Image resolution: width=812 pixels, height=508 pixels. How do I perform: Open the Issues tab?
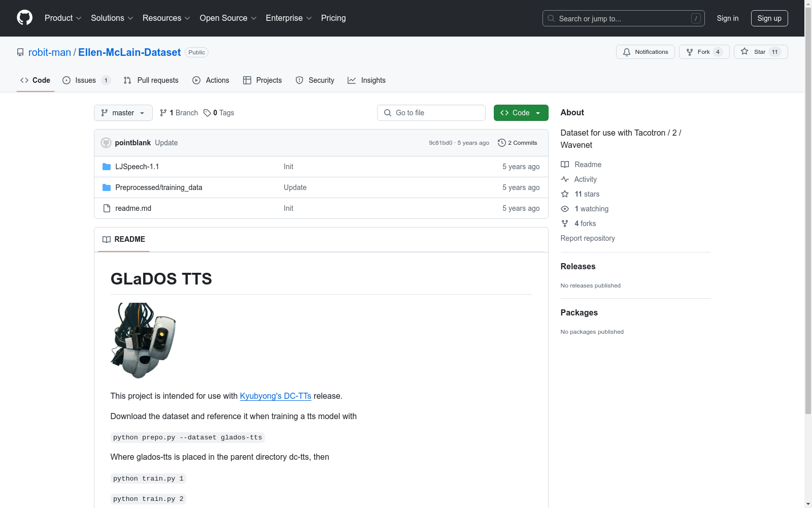click(x=86, y=80)
